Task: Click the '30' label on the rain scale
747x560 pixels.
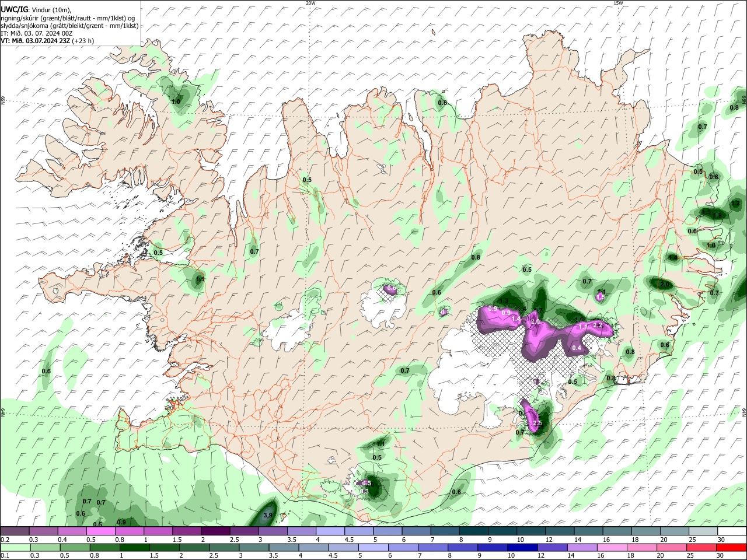Action: point(720,555)
